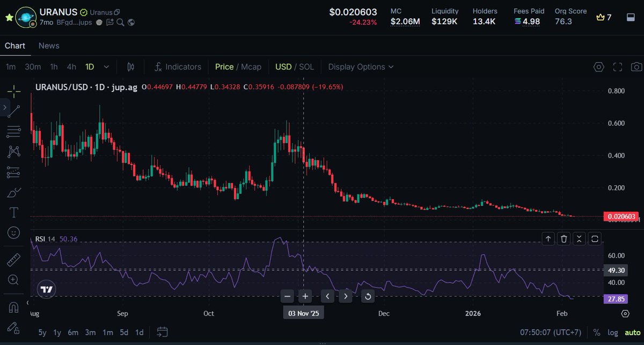Toggle percent scale
Screen dimensions: 644x345
tap(597, 332)
